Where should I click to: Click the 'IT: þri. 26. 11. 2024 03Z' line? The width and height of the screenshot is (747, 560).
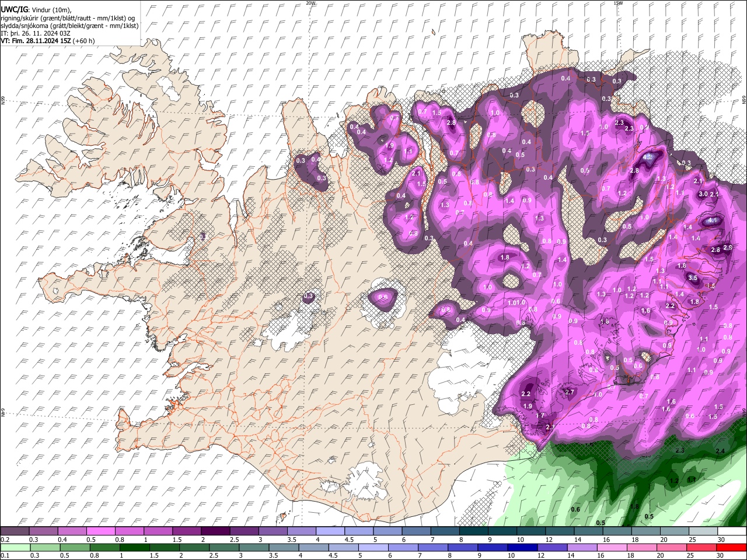pyautogui.click(x=35, y=33)
